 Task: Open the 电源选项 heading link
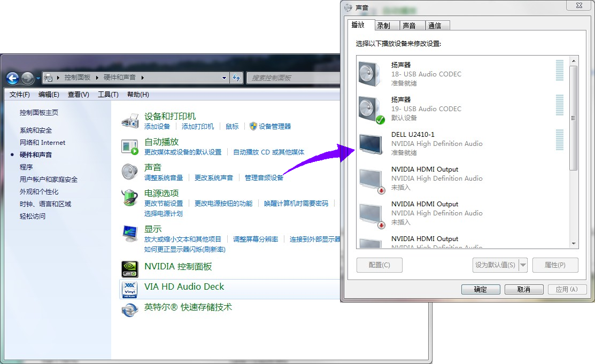tap(161, 193)
